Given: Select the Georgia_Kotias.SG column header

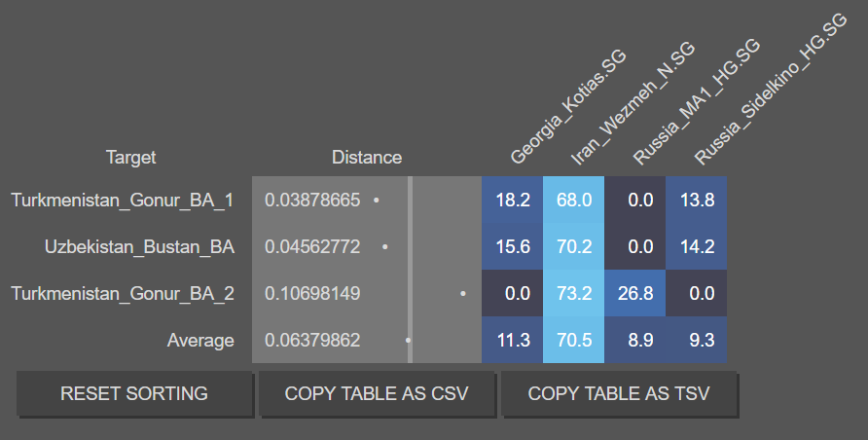Looking at the screenshot, I should point(567,107).
